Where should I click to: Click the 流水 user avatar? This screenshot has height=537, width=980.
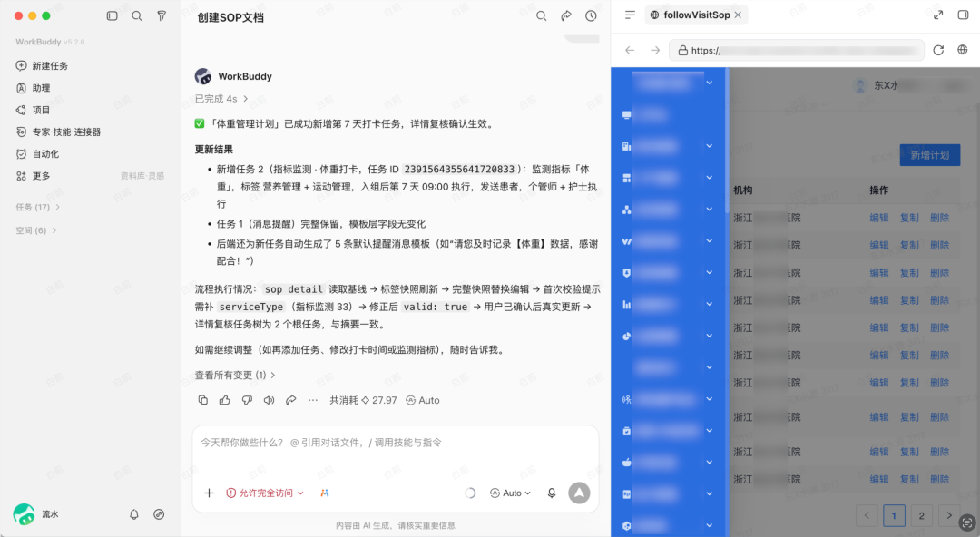(24, 514)
